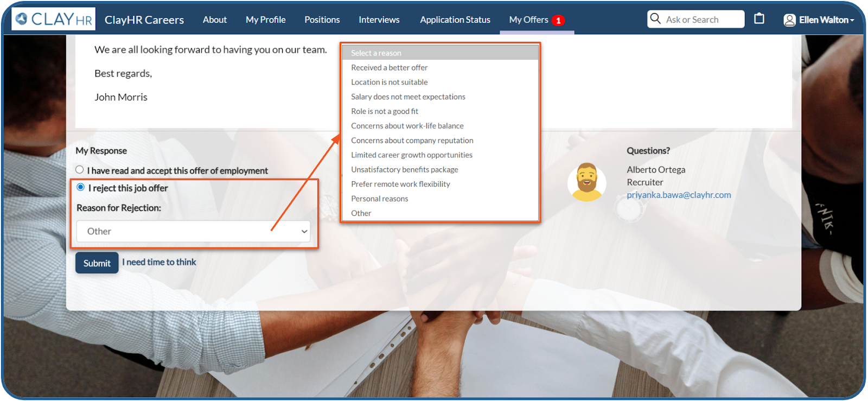Select the reject job offer radio button
Viewport: 868px width, 401px height.
click(x=81, y=187)
